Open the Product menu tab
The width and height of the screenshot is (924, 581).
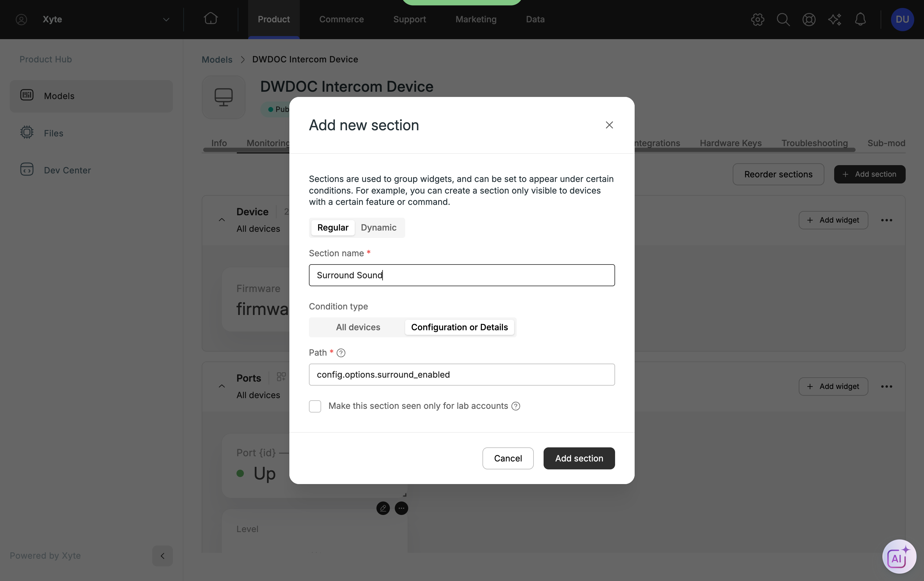(x=273, y=19)
